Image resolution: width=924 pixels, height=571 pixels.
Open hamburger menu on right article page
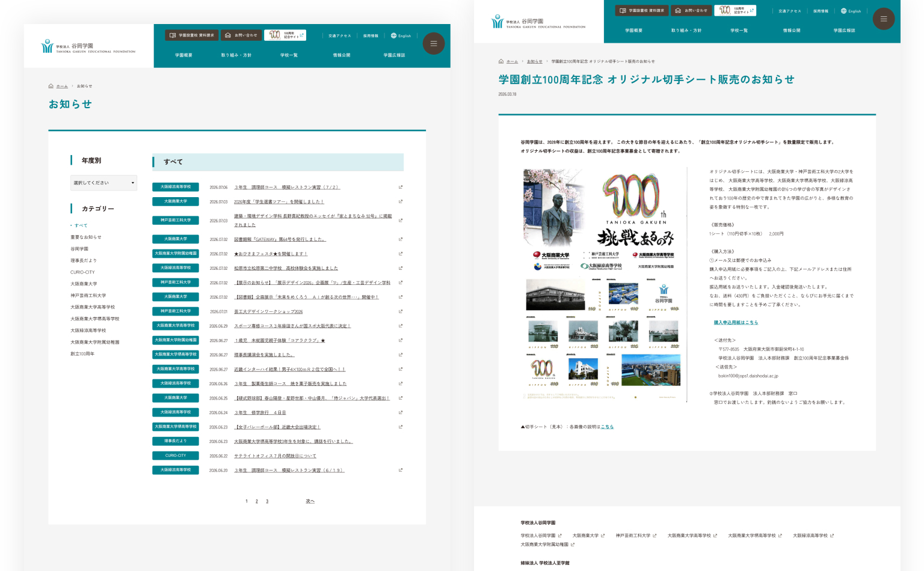click(x=884, y=19)
